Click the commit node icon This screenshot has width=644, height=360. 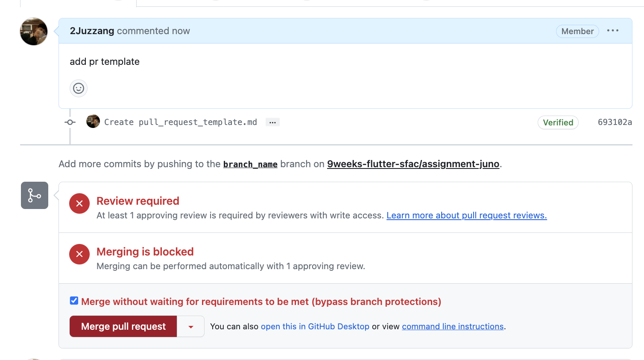click(70, 122)
